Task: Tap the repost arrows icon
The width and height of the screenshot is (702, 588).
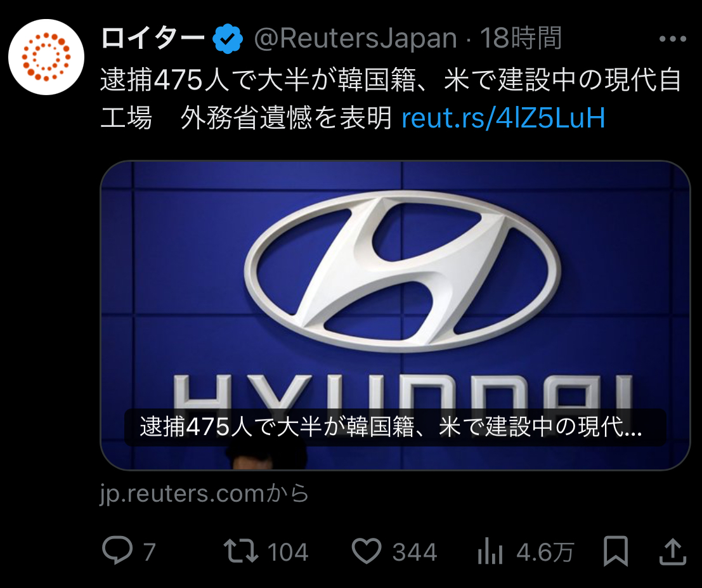Action: pos(242,551)
